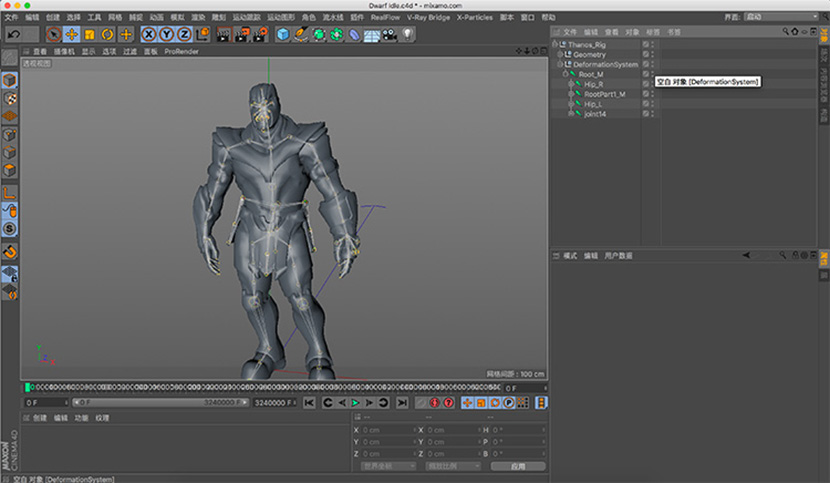This screenshot has width=830, height=483.
Task: Open the deformer objects icon
Action: (x=354, y=35)
